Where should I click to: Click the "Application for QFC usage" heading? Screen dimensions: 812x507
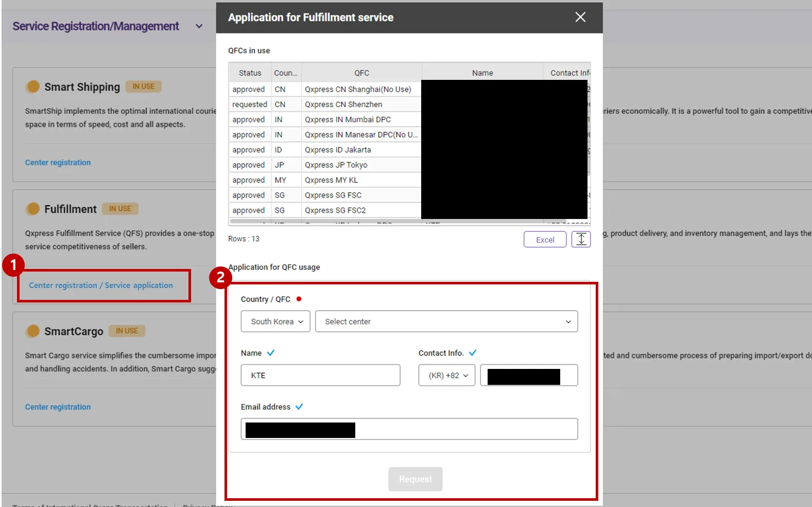[x=274, y=267]
